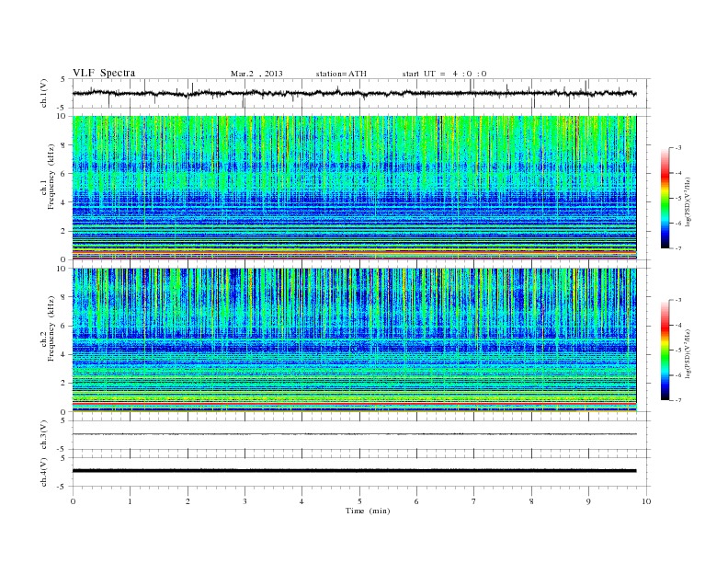
Task: Click the "7" tick on the Time axis
Action: (x=474, y=501)
